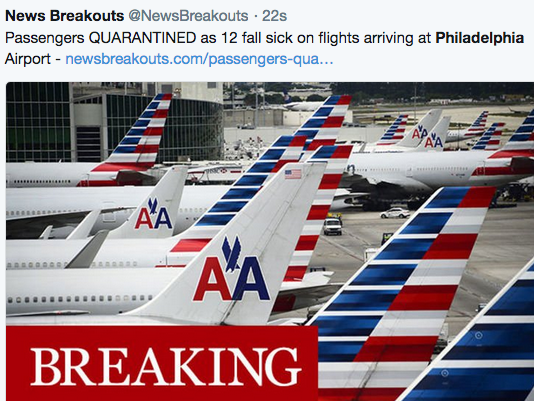Click the distant twin AA tail logos
This screenshot has height=401, width=534.
(x=427, y=137)
